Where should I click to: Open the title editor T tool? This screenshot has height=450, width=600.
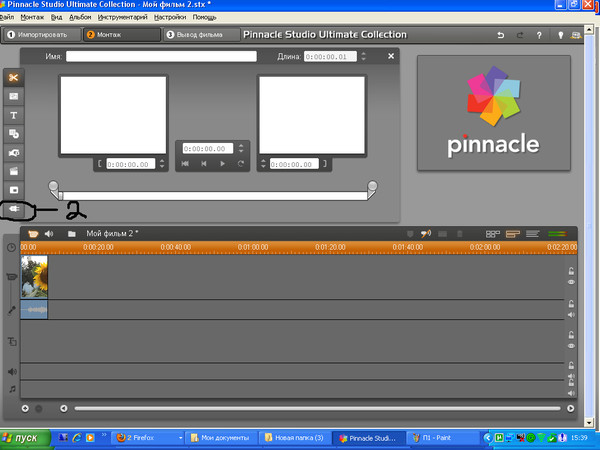point(13,115)
